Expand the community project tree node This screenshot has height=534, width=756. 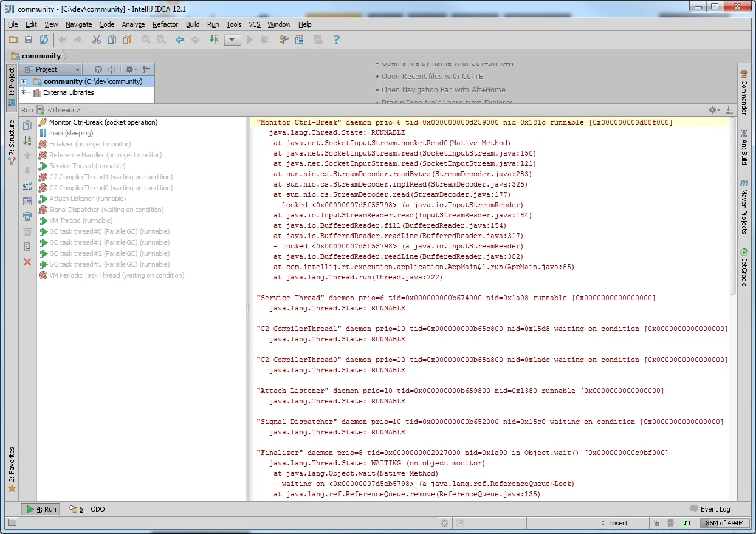pos(24,81)
